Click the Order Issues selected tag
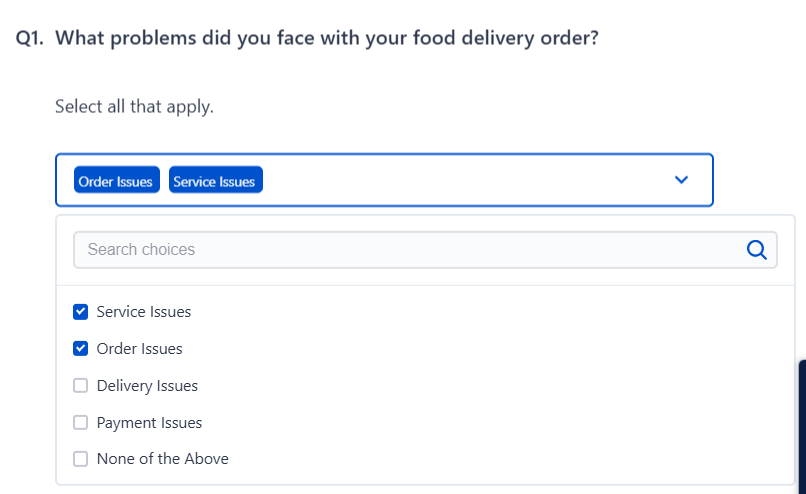Viewport: 806px width, 494px height. coord(116,181)
